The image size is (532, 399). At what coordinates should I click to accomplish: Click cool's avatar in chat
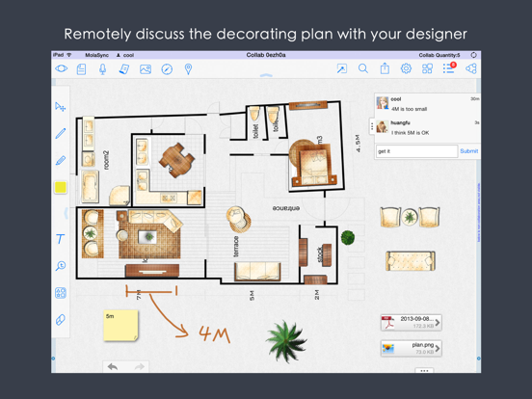383,103
